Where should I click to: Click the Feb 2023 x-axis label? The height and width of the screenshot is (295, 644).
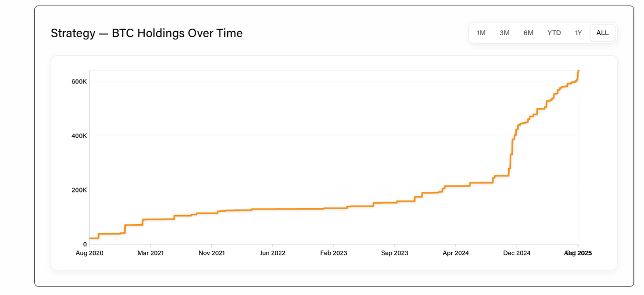point(334,253)
